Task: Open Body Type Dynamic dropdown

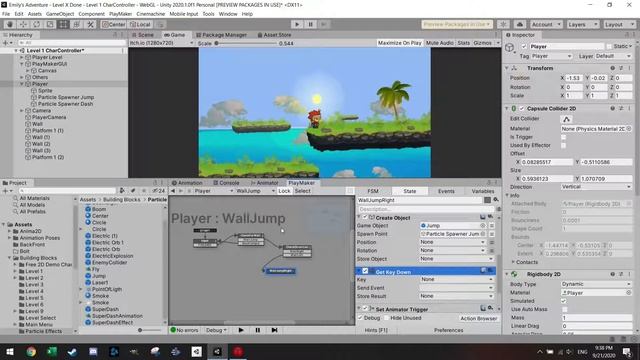Action: pos(596,284)
